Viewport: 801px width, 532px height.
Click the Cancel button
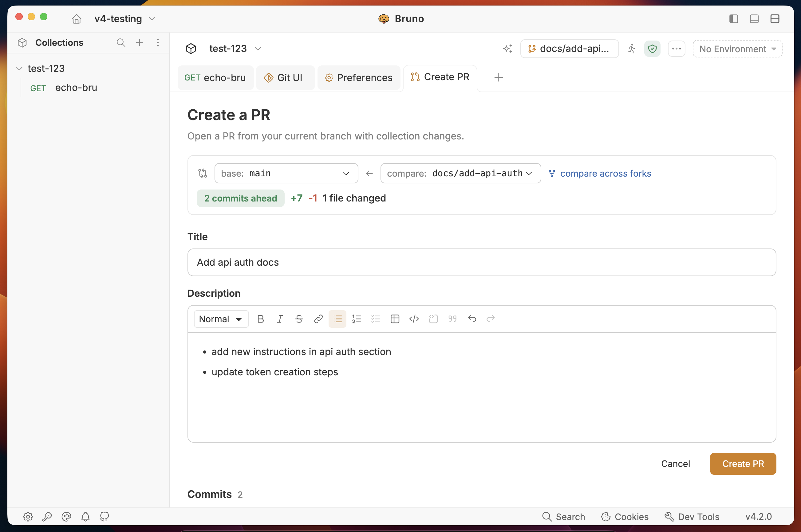coord(675,464)
